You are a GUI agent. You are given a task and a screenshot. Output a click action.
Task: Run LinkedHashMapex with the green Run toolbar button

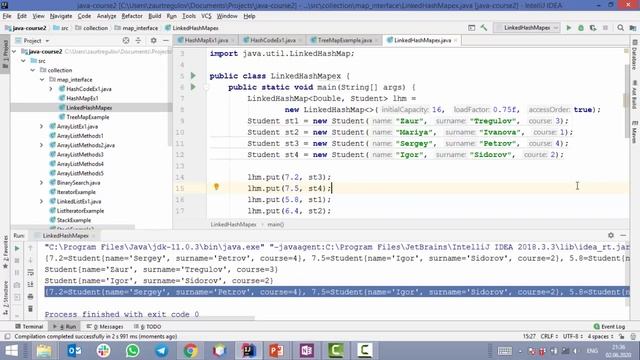pos(569,28)
